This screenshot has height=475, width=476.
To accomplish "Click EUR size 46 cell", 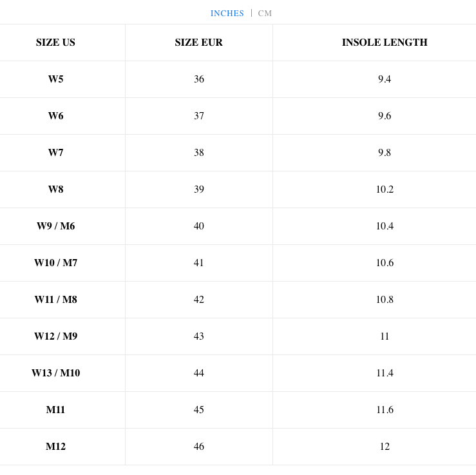I will pyautogui.click(x=198, y=447).
